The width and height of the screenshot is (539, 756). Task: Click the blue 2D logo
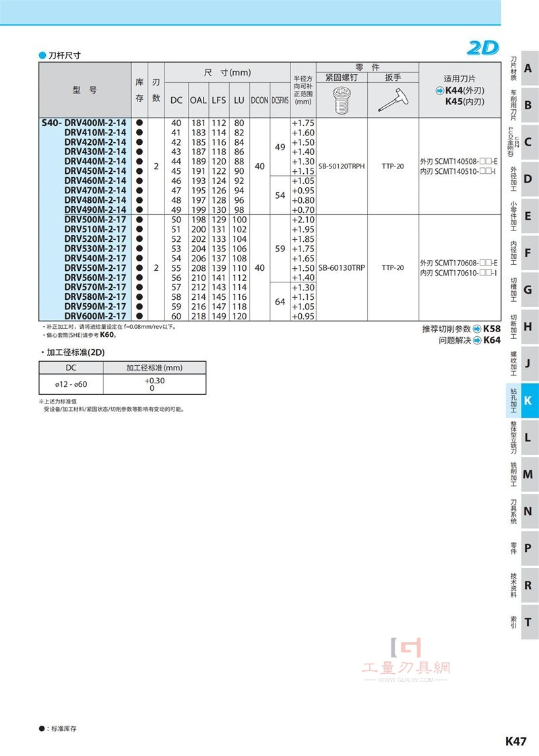click(x=482, y=48)
